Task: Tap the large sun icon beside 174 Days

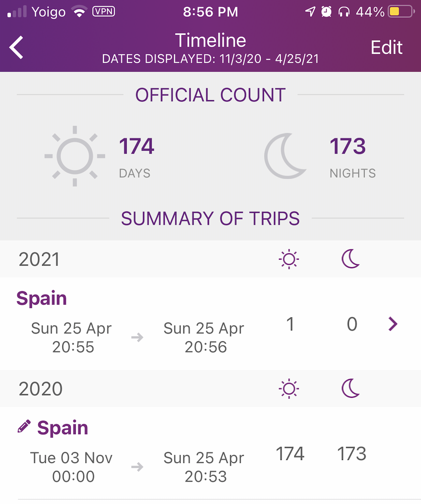Action: (75, 156)
